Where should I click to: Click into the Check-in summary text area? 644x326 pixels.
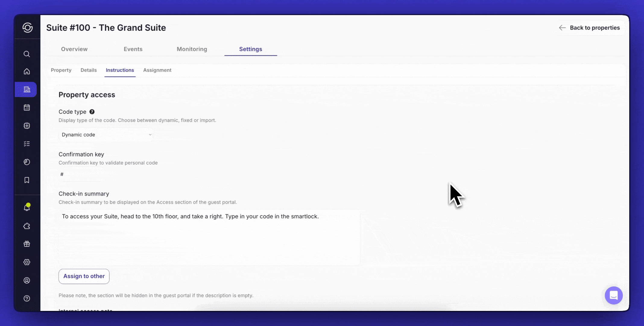209,237
